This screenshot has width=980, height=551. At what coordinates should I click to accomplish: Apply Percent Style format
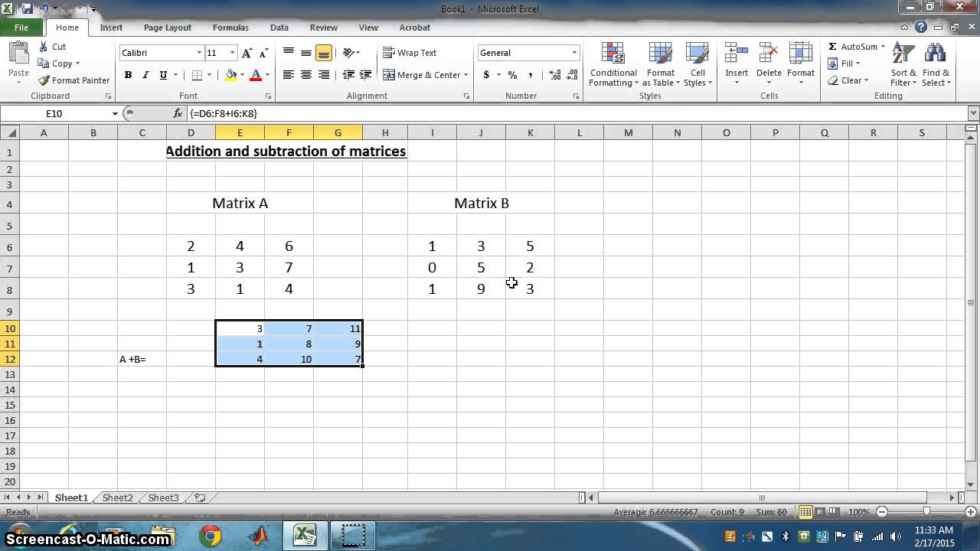tap(512, 75)
